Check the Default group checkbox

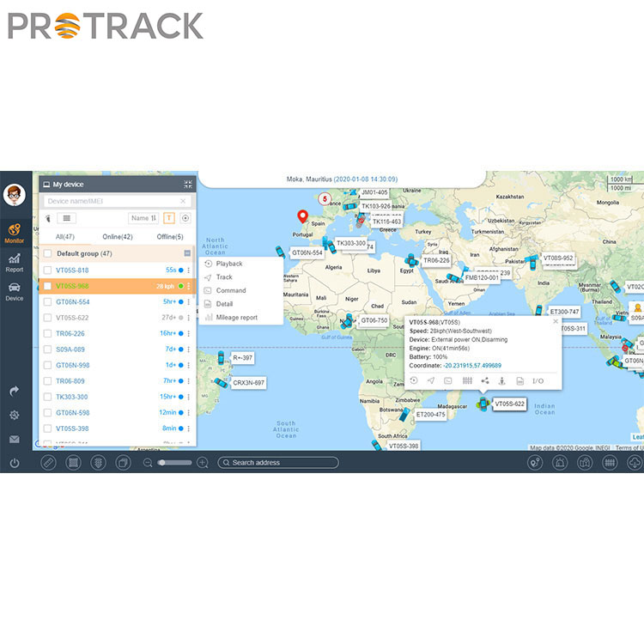click(47, 253)
